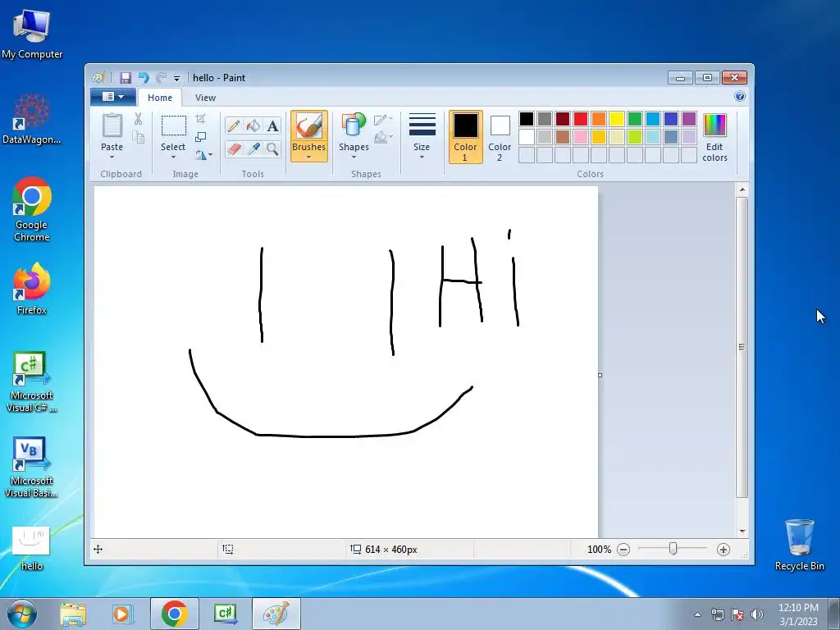Expand the Paste dropdown arrow
The height and width of the screenshot is (630, 840).
[x=112, y=157]
